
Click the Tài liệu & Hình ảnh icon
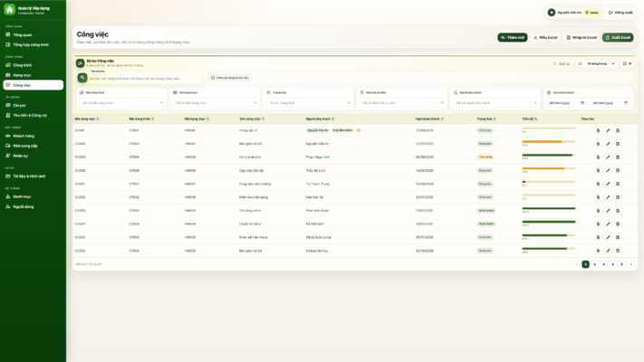[x=8, y=176]
